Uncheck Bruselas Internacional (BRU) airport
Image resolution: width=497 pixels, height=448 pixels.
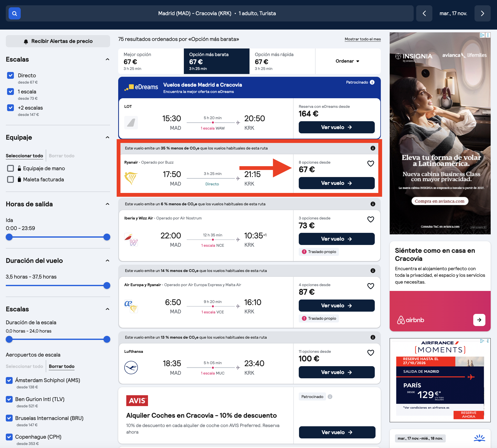[x=9, y=418]
